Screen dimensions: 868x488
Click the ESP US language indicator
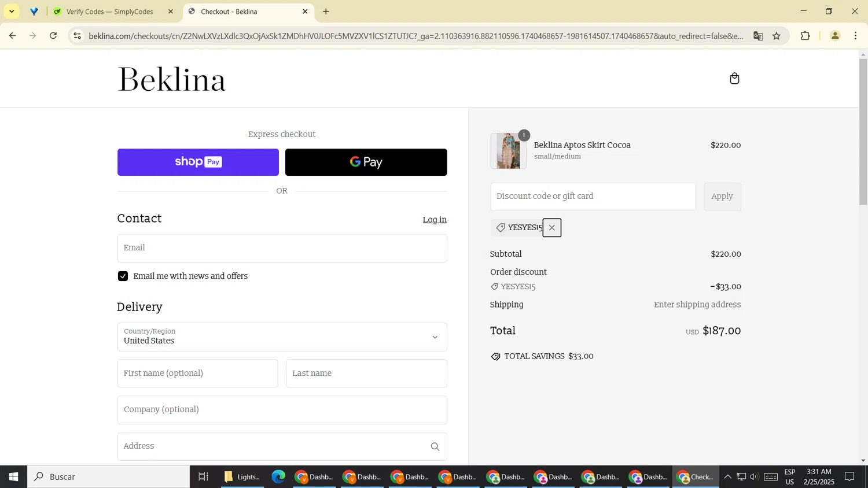790,477
